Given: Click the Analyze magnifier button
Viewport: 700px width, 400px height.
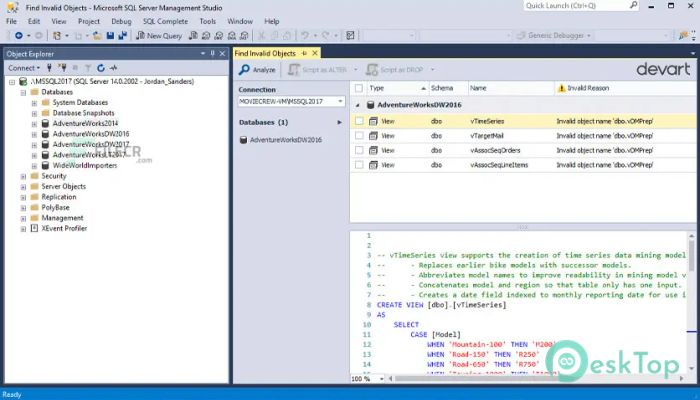Looking at the screenshot, I should pos(257,70).
